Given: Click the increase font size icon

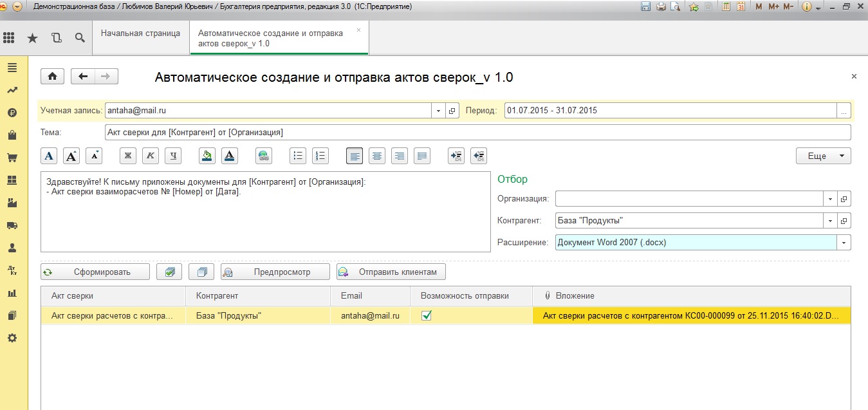Looking at the screenshot, I should point(71,156).
